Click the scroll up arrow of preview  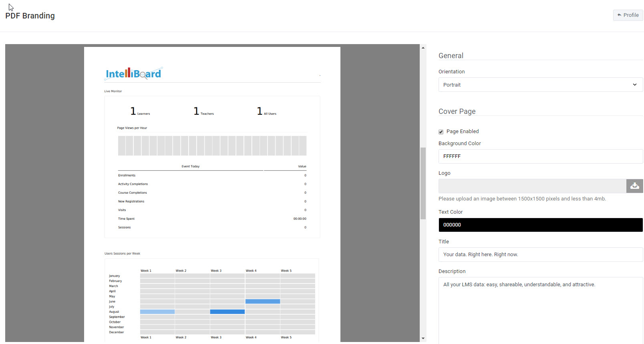coord(423,48)
